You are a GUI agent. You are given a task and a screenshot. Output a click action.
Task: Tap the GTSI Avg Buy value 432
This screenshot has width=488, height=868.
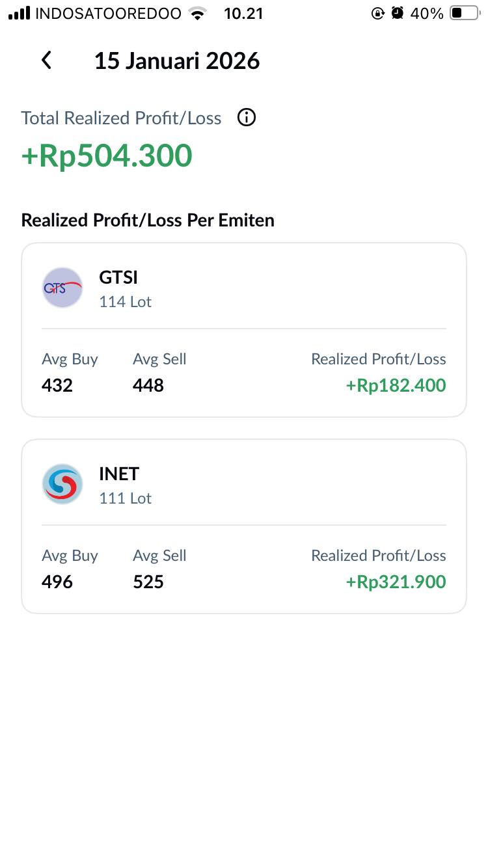click(x=57, y=385)
